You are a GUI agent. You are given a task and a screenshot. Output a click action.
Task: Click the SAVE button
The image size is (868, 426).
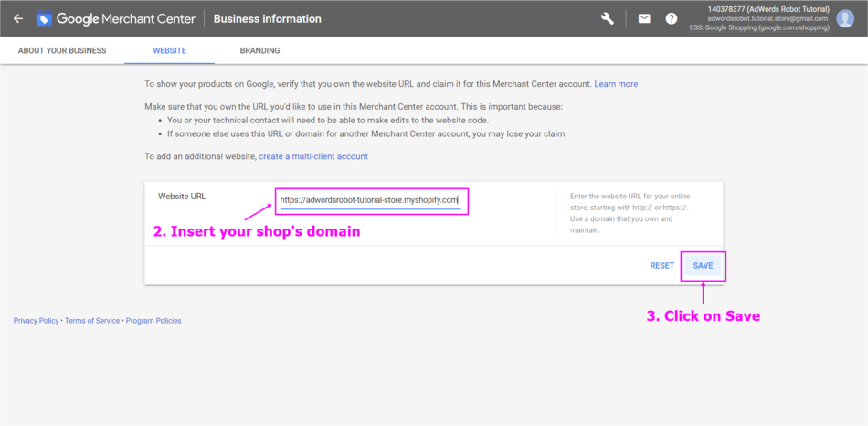[703, 266]
